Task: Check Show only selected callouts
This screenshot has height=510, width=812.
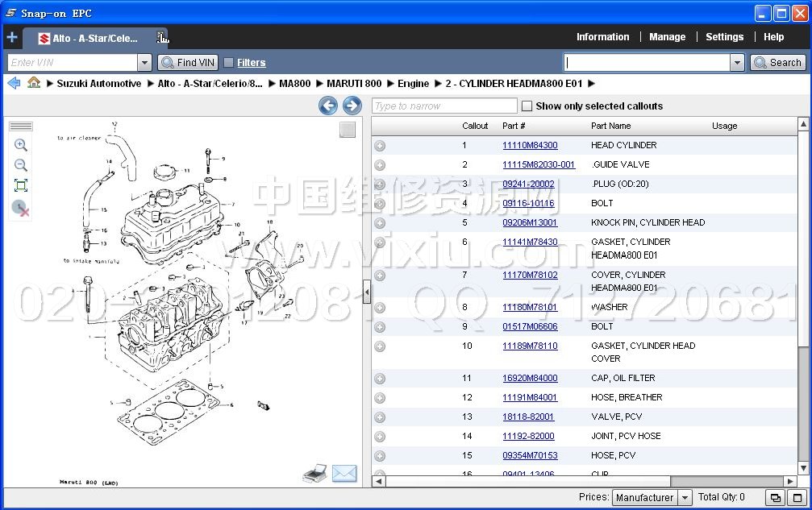Action: click(x=527, y=106)
